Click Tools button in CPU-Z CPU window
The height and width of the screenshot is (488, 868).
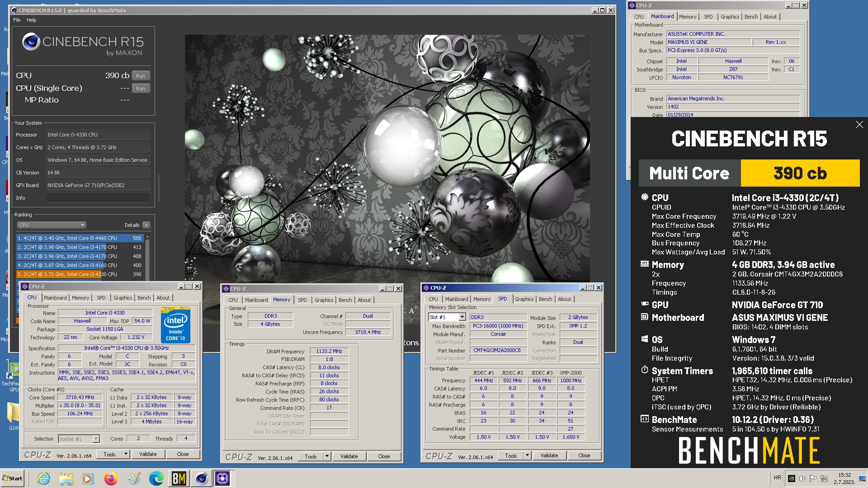pyautogui.click(x=109, y=454)
